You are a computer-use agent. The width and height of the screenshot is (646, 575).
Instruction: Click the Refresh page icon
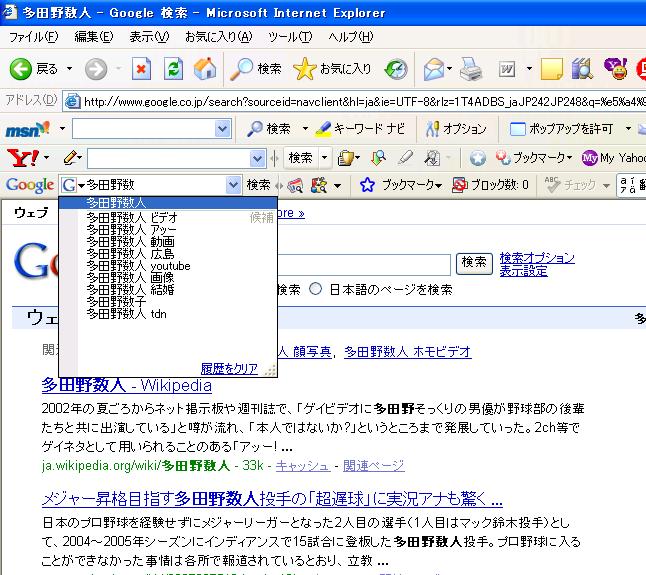coord(173,68)
